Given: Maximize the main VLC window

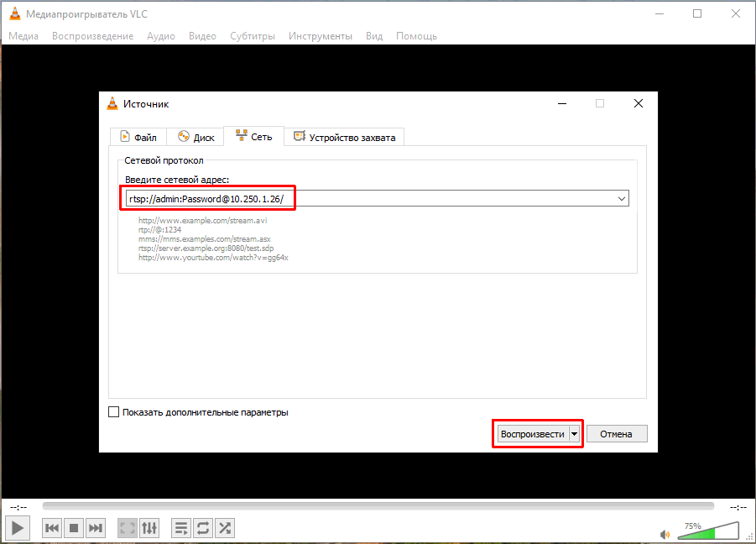Looking at the screenshot, I should [x=697, y=13].
